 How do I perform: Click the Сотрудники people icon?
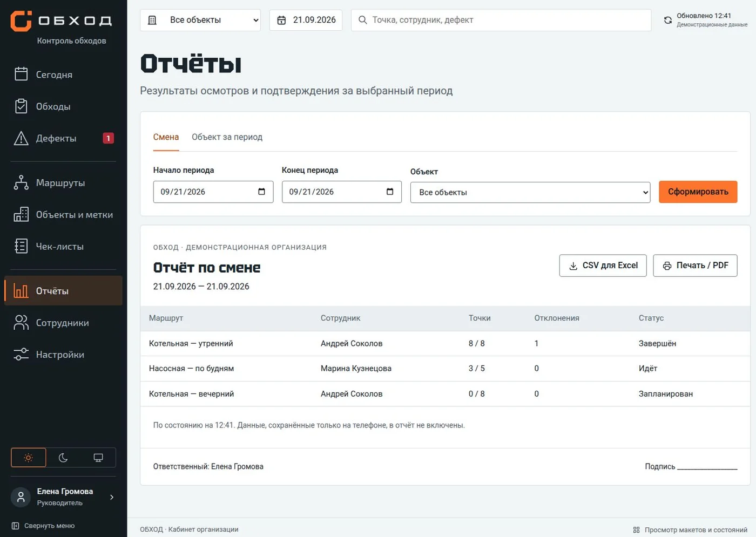(x=21, y=322)
